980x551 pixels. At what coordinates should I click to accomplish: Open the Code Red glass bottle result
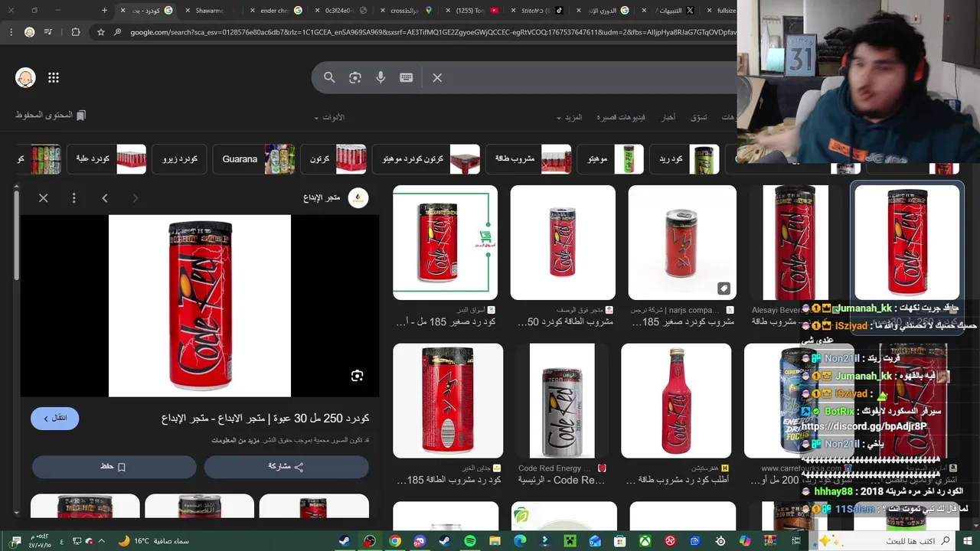pos(676,400)
